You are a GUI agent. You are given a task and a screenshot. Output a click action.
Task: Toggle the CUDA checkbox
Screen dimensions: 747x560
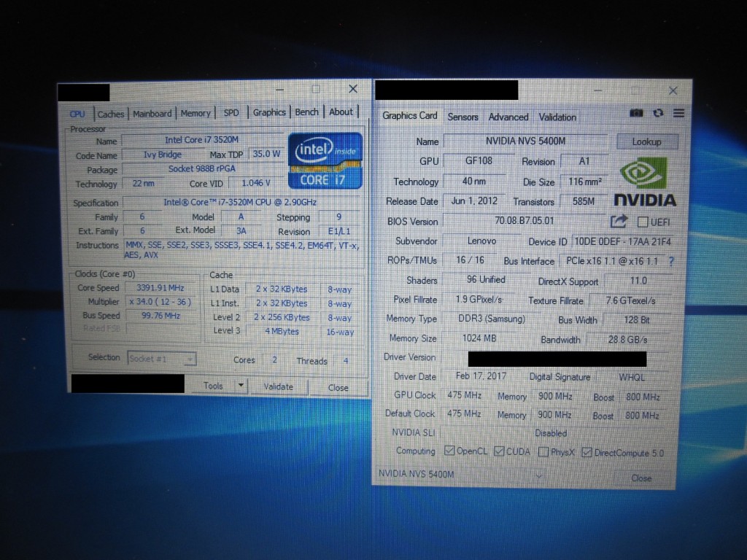click(499, 451)
